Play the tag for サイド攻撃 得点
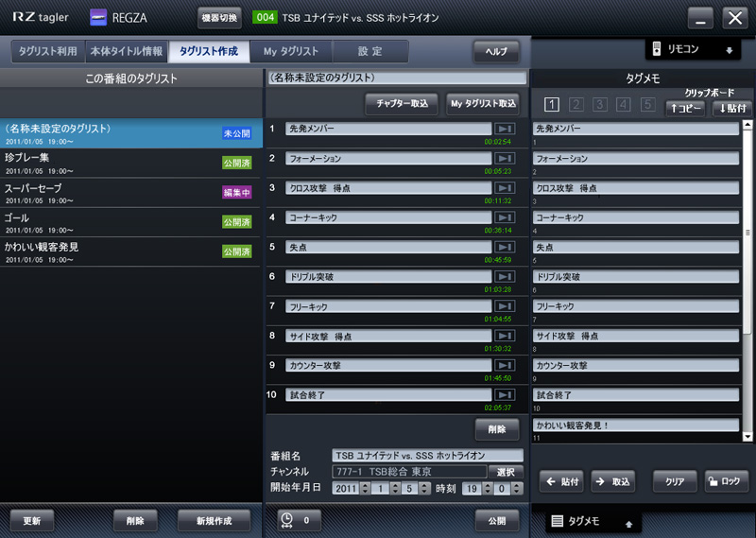This screenshot has height=538, width=756. [505, 336]
